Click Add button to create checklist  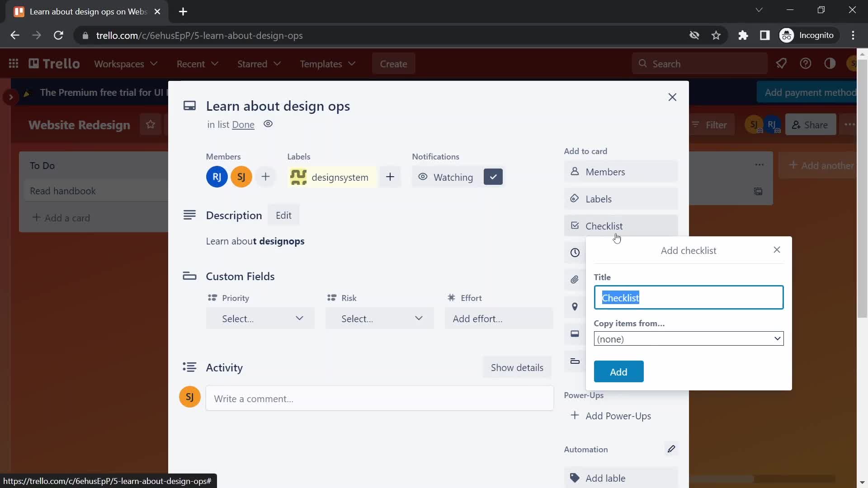(x=619, y=371)
